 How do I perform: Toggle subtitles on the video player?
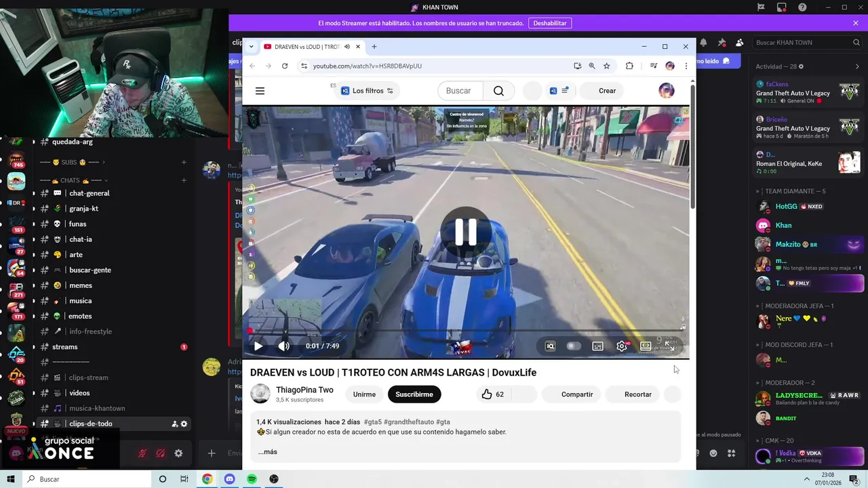597,346
